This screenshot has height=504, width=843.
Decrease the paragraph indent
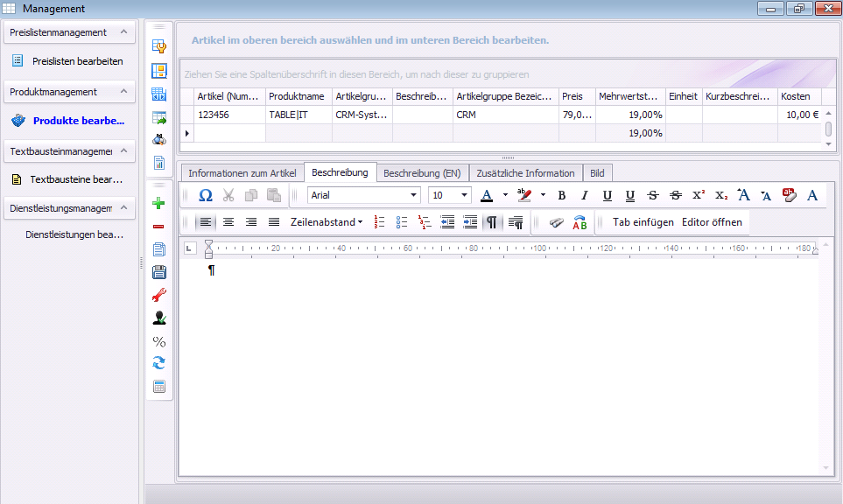point(447,222)
